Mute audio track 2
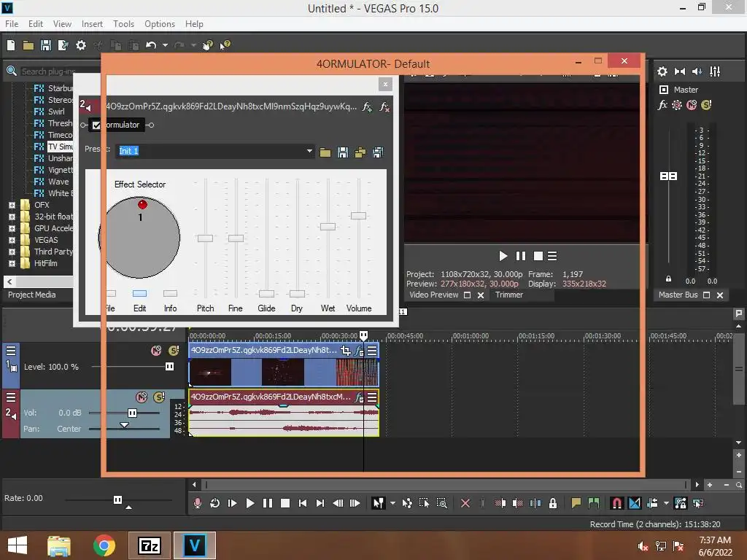This screenshot has height=560, width=747. [142, 397]
